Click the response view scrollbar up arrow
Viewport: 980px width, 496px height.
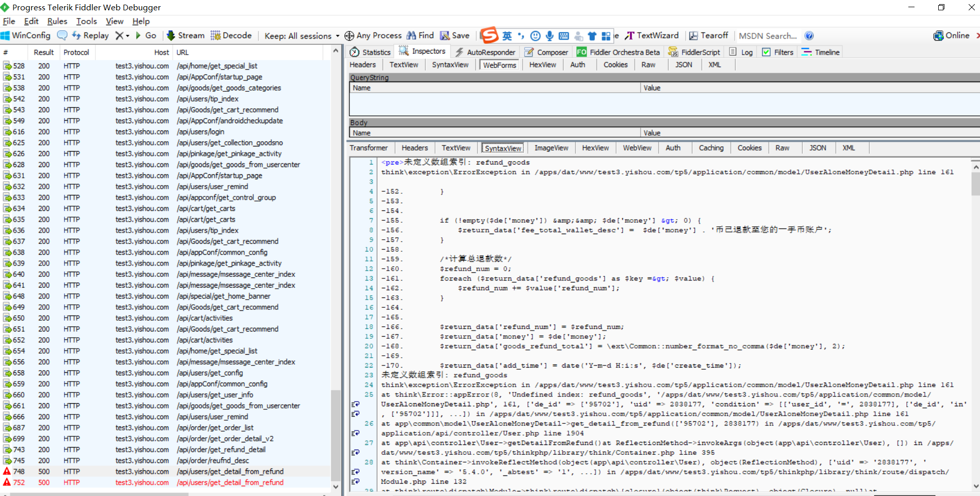(975, 167)
